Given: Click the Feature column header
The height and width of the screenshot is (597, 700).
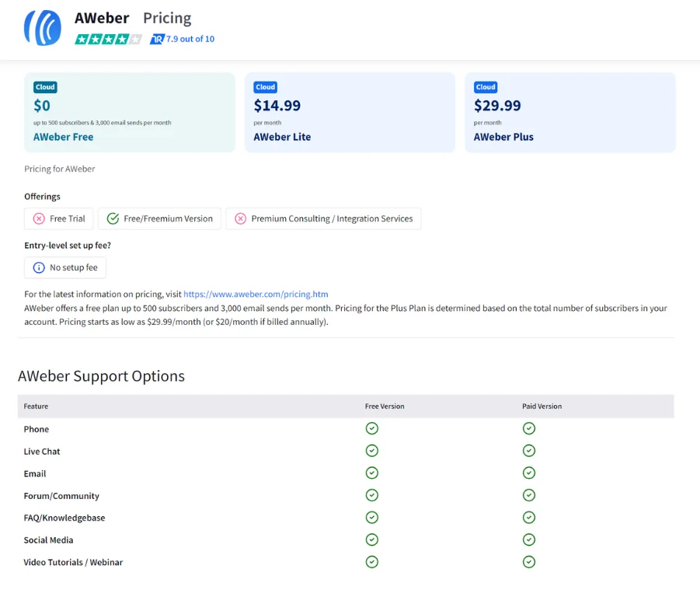Looking at the screenshot, I should (x=36, y=407).
